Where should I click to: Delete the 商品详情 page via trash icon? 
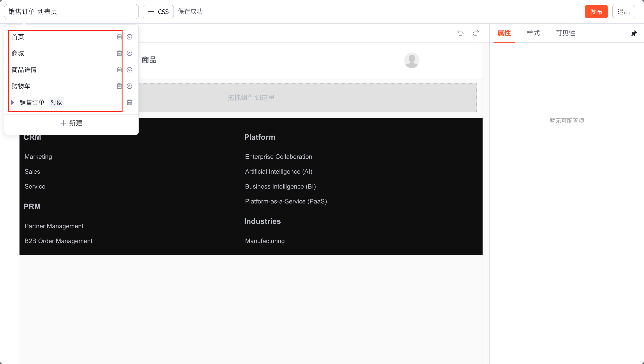pos(119,70)
